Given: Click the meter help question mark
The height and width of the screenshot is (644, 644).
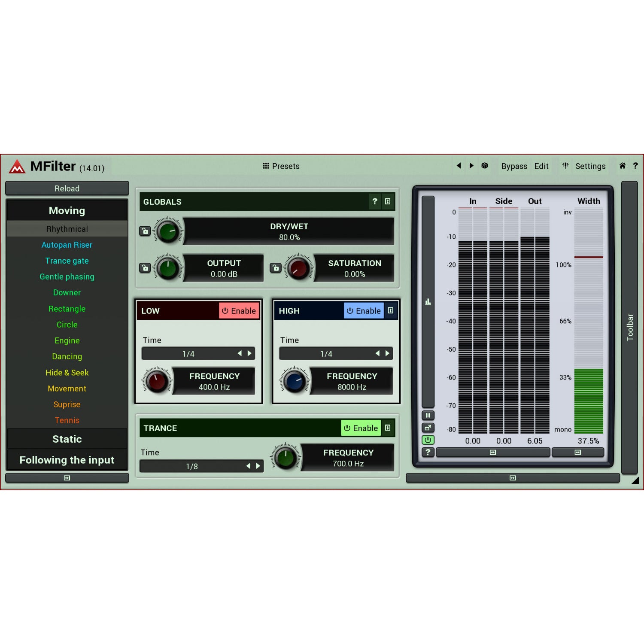Looking at the screenshot, I should [428, 452].
